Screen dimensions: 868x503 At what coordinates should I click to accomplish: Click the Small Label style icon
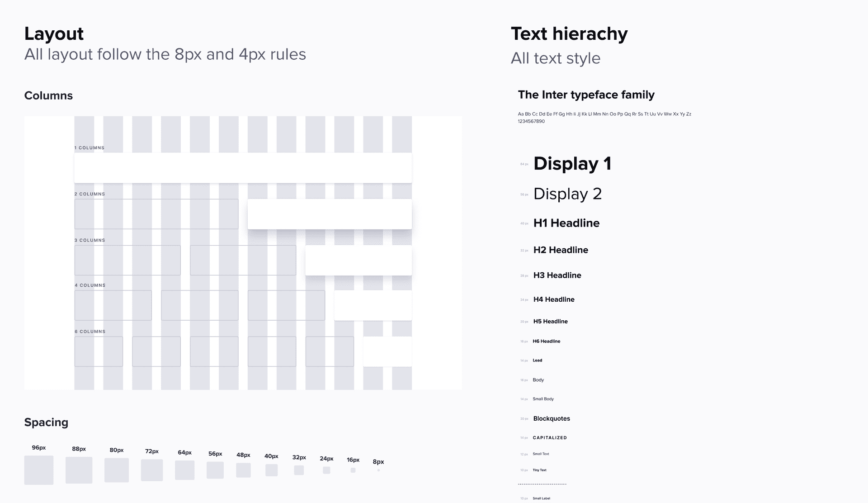point(542,498)
